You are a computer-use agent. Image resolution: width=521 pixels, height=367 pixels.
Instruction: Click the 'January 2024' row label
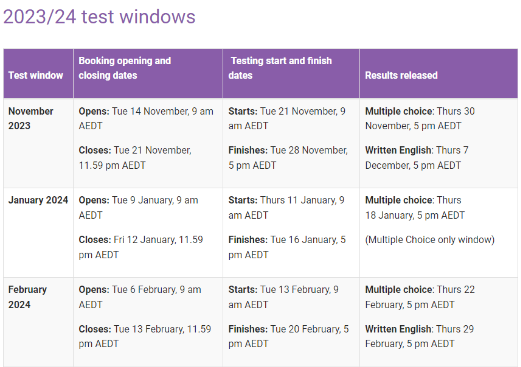coord(38,200)
